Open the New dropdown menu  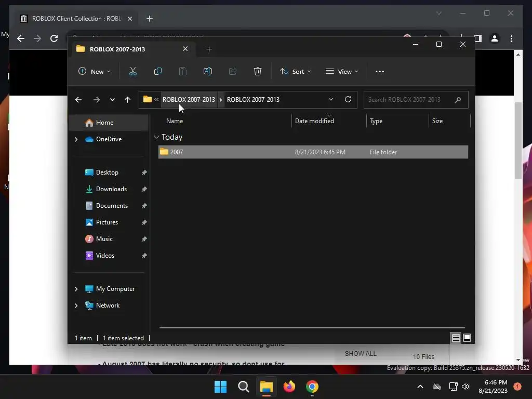(x=95, y=72)
